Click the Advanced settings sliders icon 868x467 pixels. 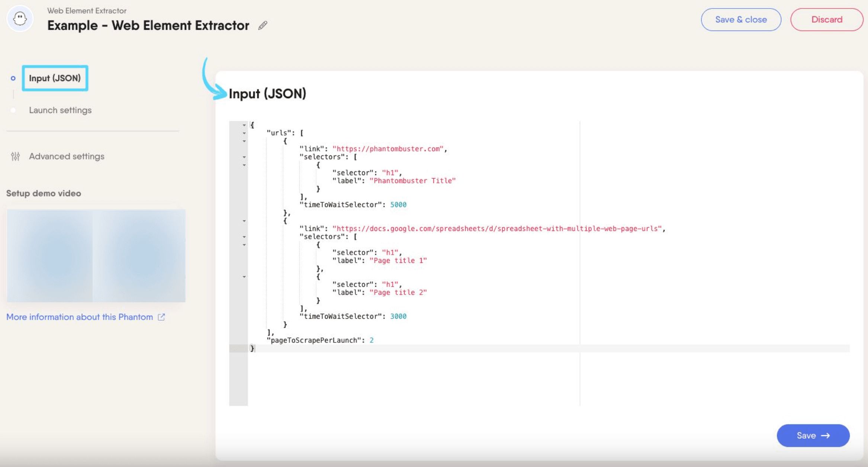pyautogui.click(x=15, y=156)
